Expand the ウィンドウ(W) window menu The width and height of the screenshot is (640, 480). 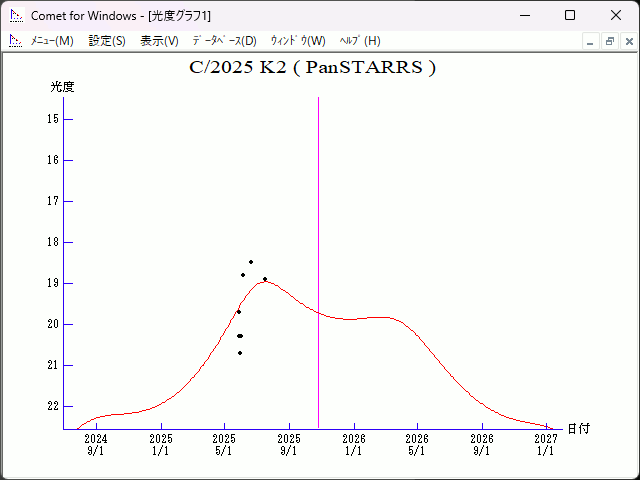tap(298, 41)
